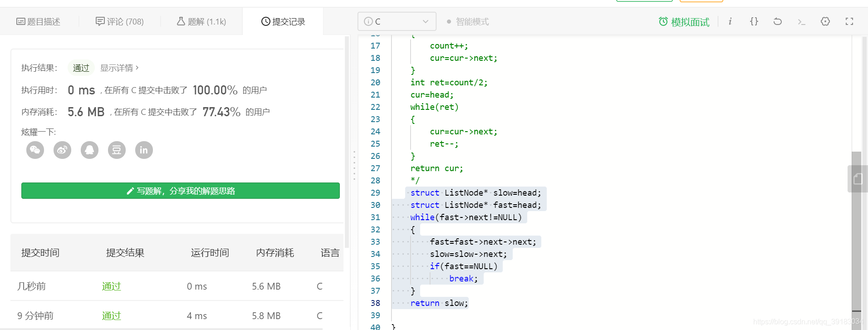The height and width of the screenshot is (330, 868).
Task: Click code line 'slow=slow->next;'
Action: pyautogui.click(x=468, y=254)
